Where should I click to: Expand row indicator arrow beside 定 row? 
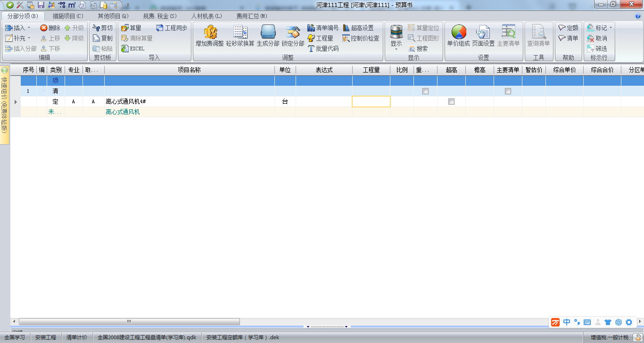coord(16,102)
